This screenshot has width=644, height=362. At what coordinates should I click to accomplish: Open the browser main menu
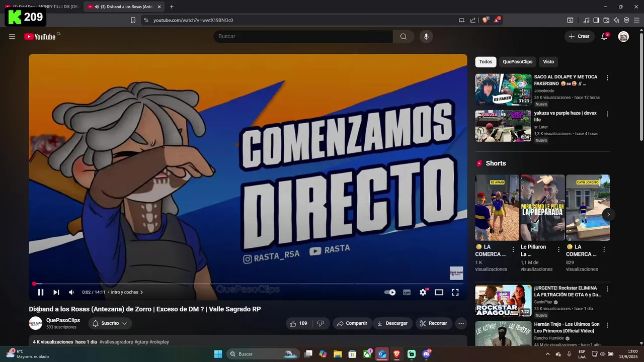click(x=636, y=20)
